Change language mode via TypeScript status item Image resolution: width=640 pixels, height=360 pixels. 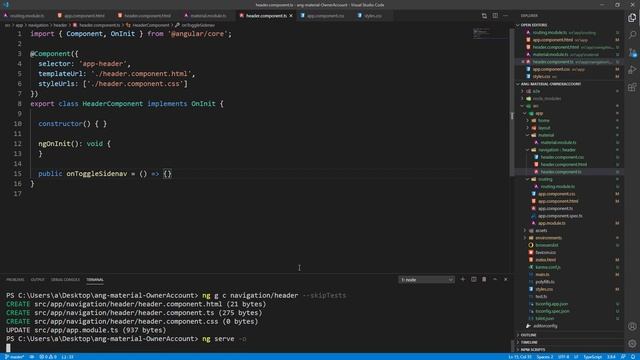(593, 357)
